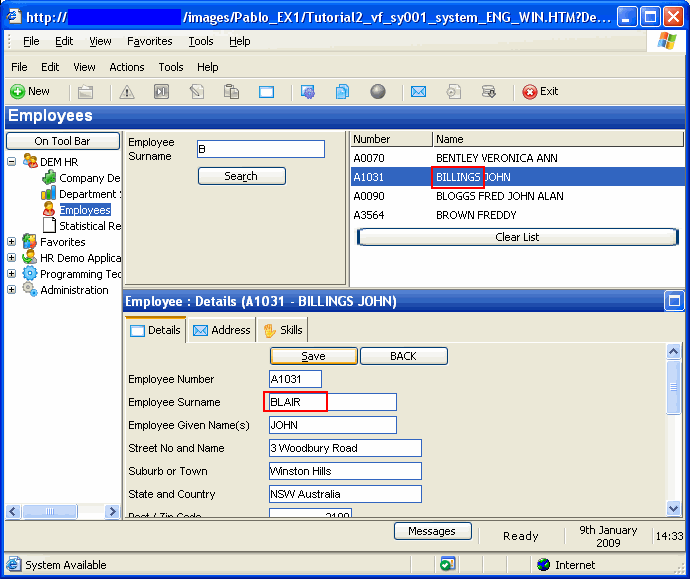Click the BLAIR surname input field
Viewport: 690px width, 579px height.
click(333, 402)
